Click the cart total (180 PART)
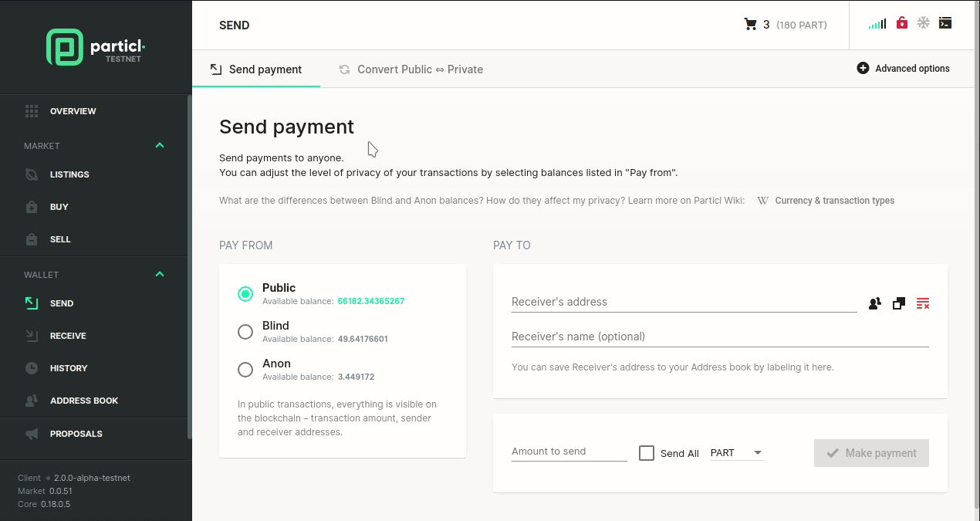 [x=801, y=25]
